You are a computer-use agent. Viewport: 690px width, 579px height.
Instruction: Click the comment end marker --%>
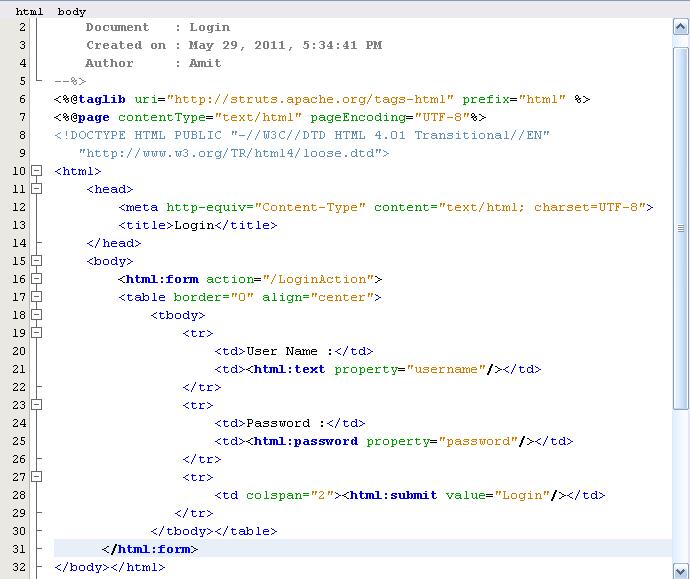pos(70,81)
